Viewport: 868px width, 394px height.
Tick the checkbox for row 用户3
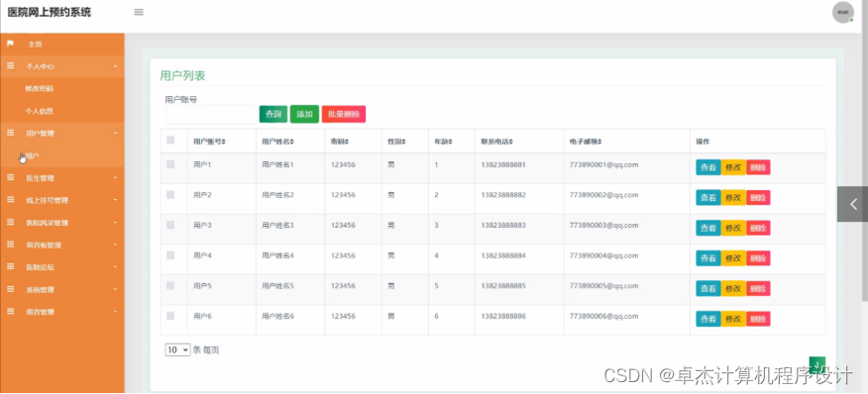coord(170,225)
